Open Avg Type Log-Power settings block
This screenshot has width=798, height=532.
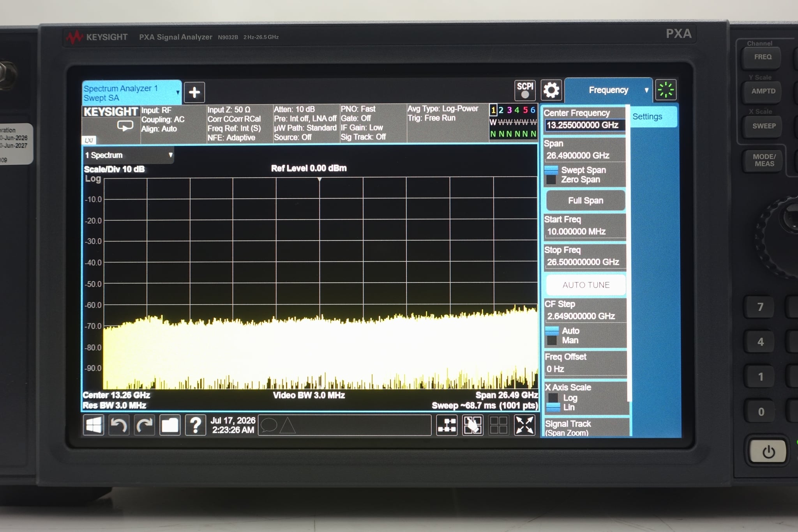tap(447, 123)
